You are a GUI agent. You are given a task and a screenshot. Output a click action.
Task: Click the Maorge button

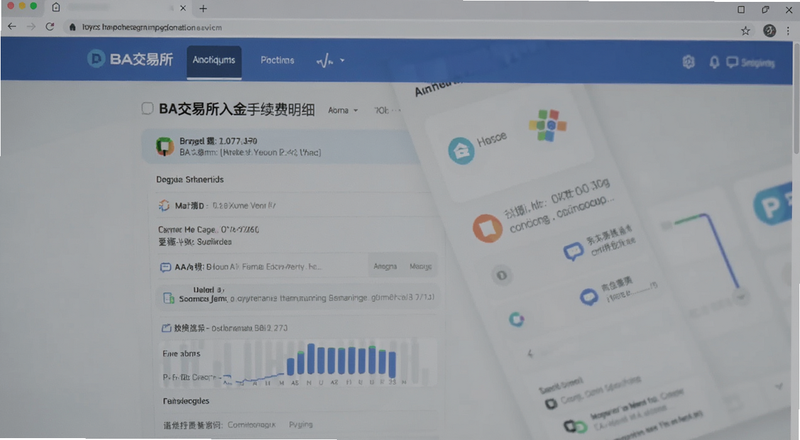coord(420,266)
